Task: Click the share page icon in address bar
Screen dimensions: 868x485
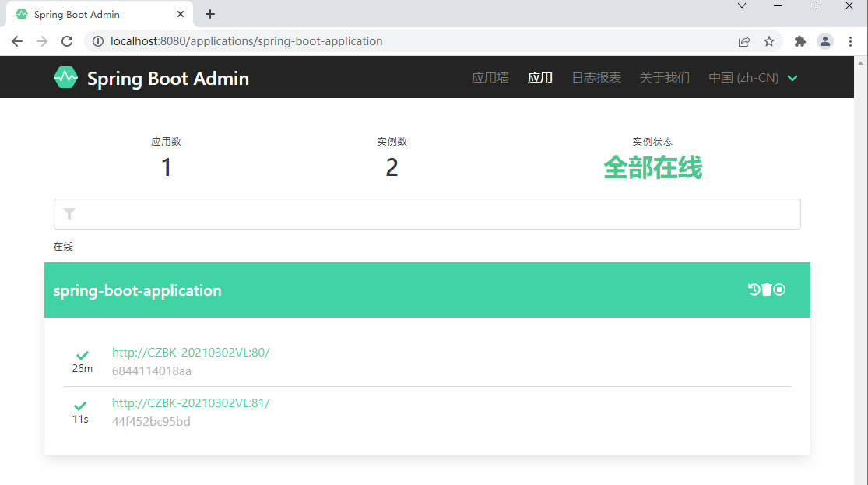Action: pos(744,41)
